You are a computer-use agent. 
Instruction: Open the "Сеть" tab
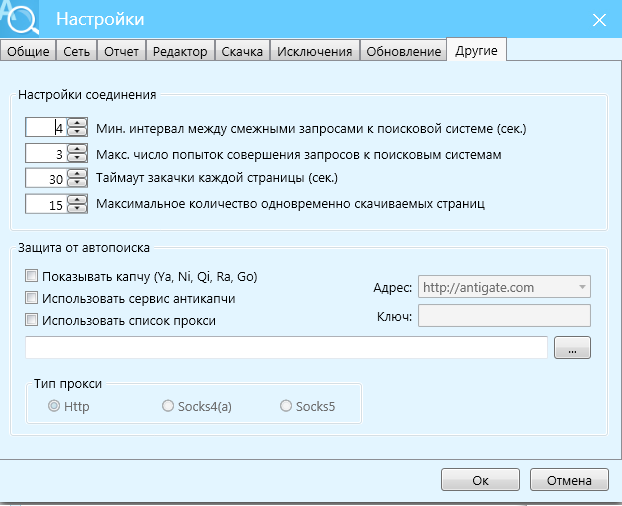click(77, 51)
